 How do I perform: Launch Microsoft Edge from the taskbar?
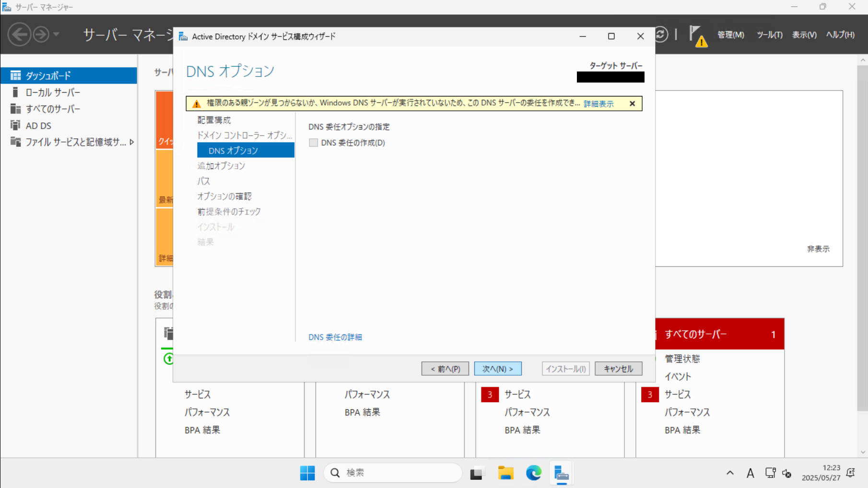click(x=533, y=473)
